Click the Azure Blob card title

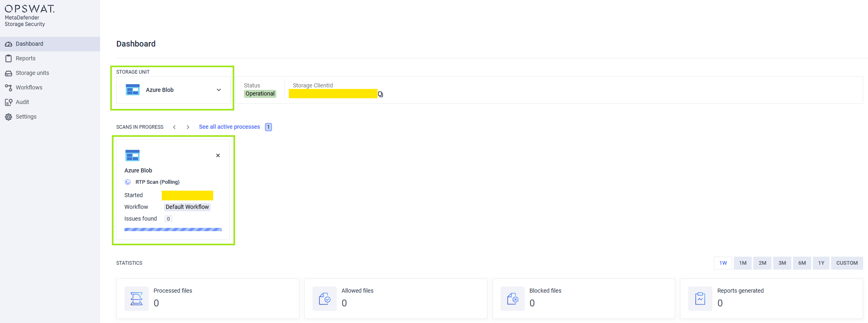pos(138,170)
